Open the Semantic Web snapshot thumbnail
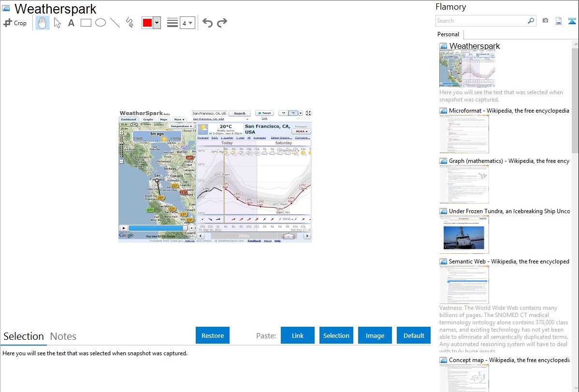Screen dimensions: 579x392 point(464,285)
